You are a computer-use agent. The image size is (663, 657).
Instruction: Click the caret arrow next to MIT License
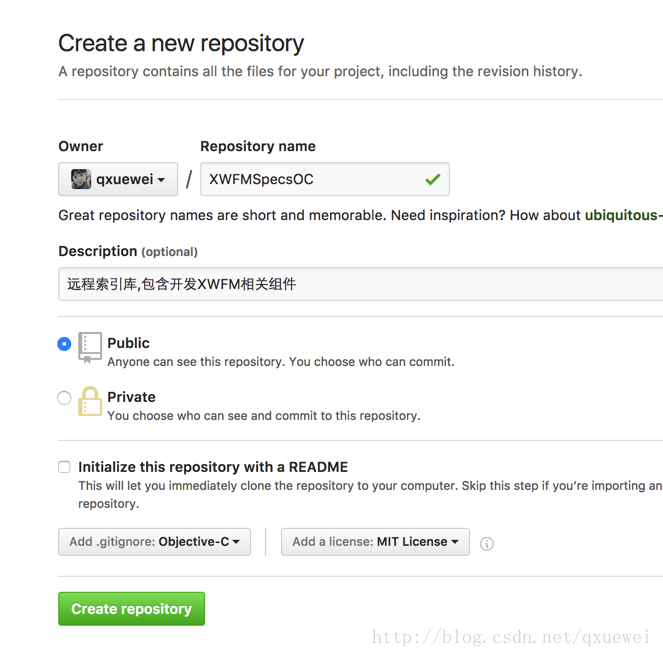[455, 542]
